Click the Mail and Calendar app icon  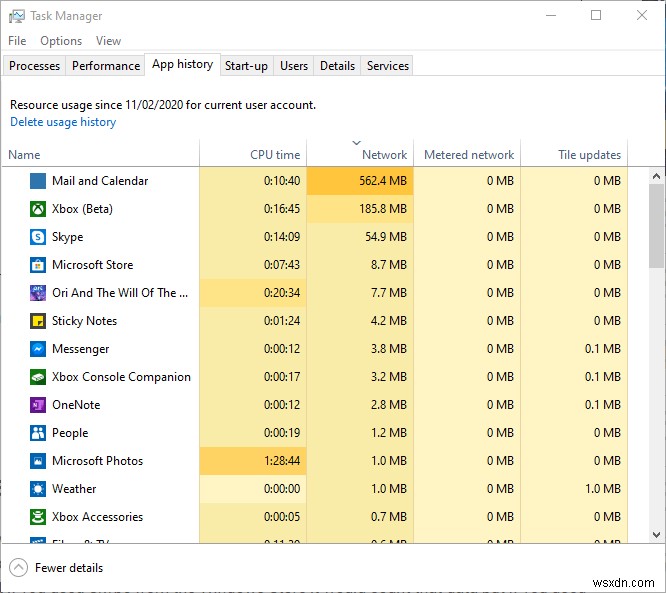coord(38,181)
